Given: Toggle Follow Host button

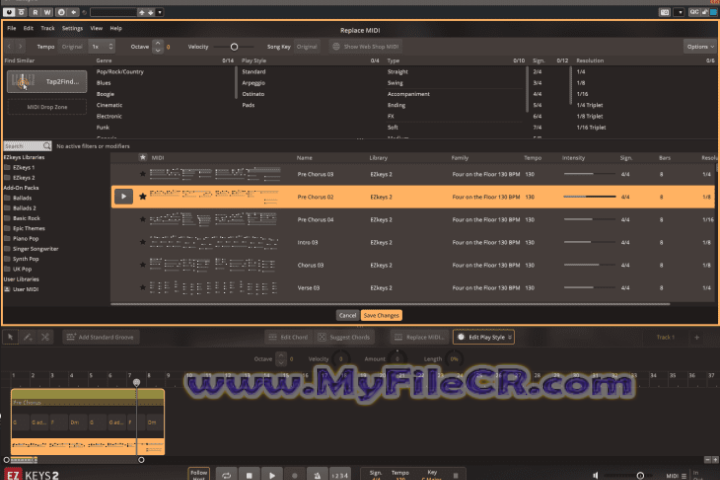Looking at the screenshot, I should click(x=199, y=474).
